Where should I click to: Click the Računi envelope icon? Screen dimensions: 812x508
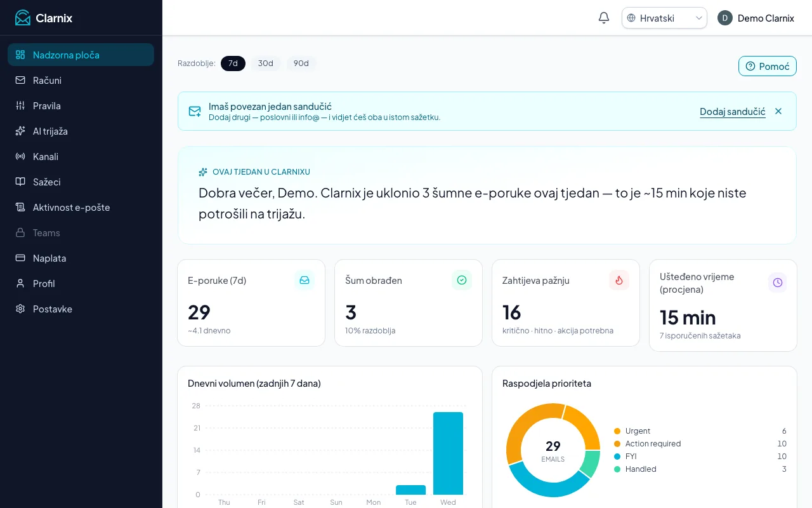click(20, 80)
